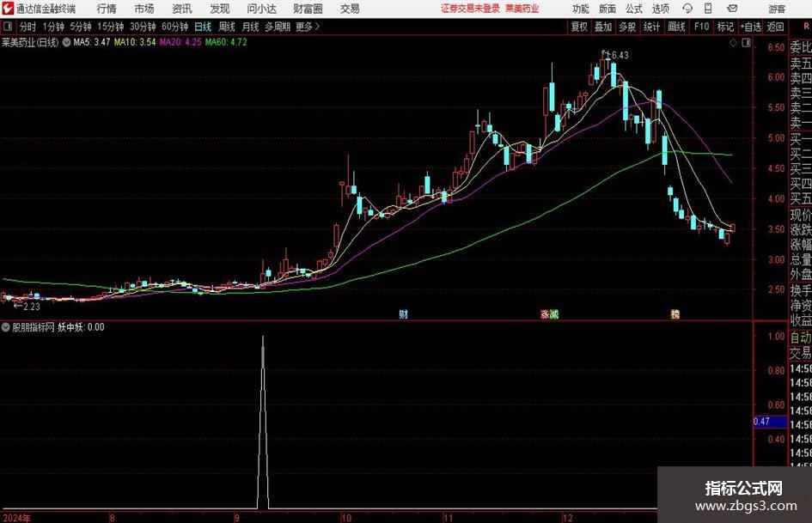Expand the 更多 periods list
This screenshot has height=523, width=812.
308,27
